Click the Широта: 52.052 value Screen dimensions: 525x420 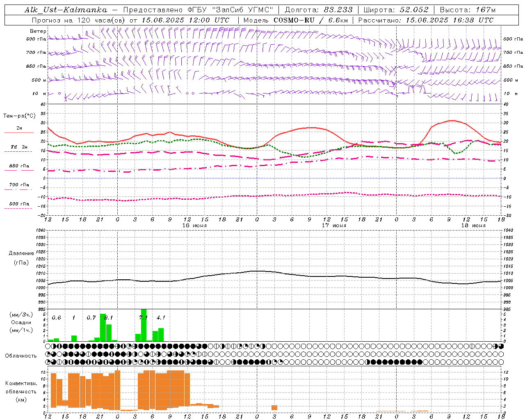tap(396, 10)
